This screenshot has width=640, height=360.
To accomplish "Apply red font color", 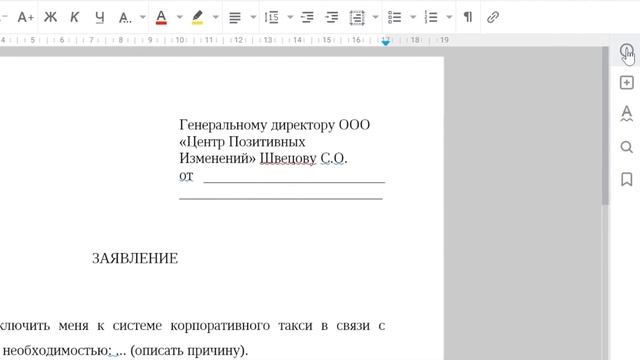I will (x=161, y=17).
